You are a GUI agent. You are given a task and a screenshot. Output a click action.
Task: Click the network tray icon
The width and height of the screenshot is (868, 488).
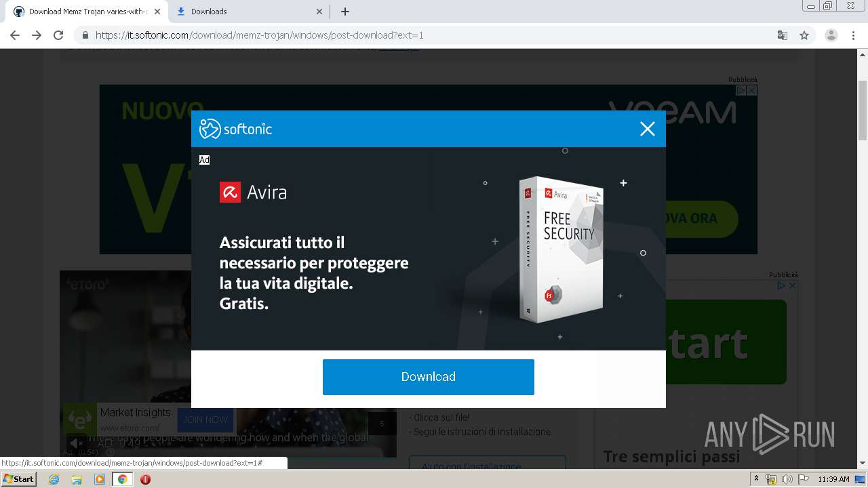point(772,479)
